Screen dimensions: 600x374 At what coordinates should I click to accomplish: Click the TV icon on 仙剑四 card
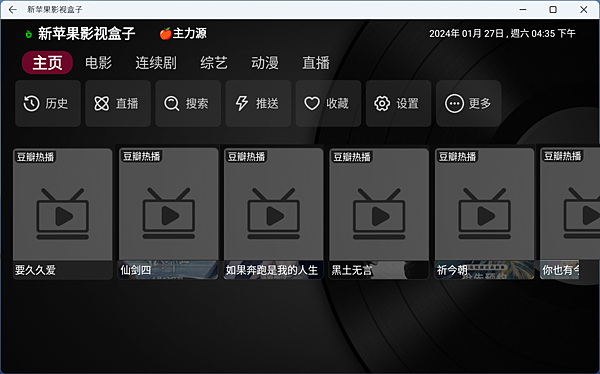point(169,213)
